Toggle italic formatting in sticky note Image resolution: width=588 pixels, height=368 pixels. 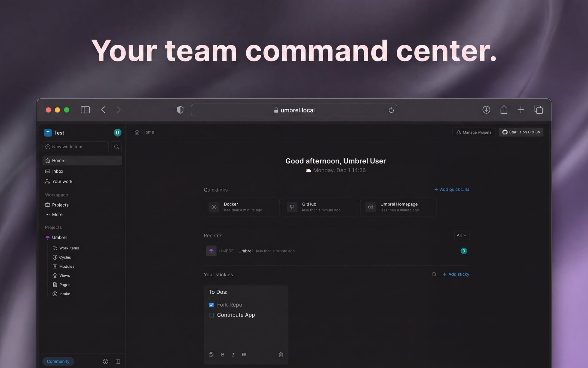coord(233,354)
